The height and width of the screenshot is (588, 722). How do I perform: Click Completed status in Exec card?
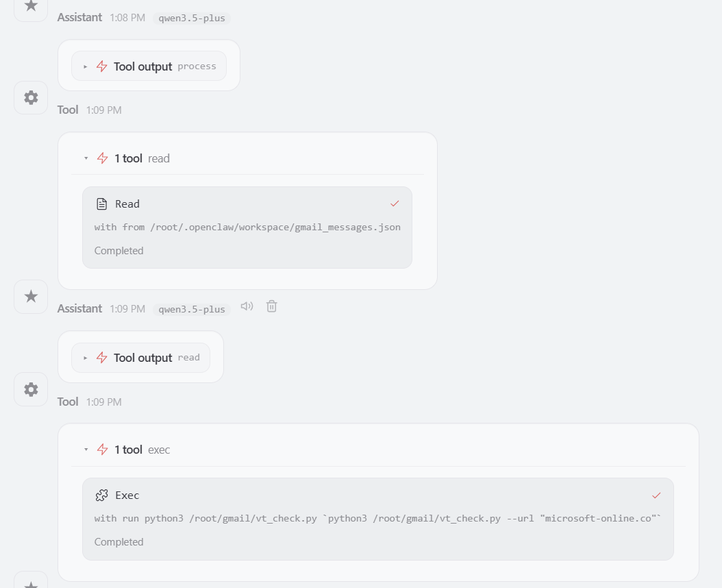tap(119, 541)
